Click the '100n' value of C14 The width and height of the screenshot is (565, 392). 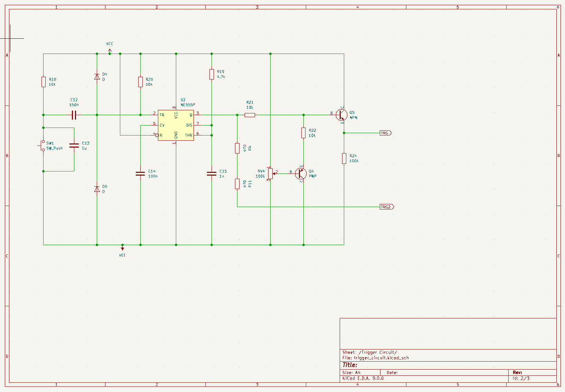click(x=153, y=176)
